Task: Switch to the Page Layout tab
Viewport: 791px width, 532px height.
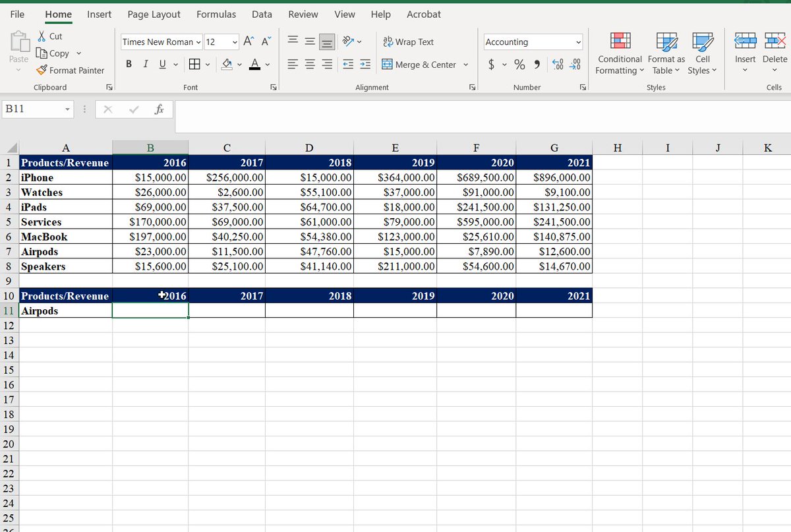Action: click(154, 14)
